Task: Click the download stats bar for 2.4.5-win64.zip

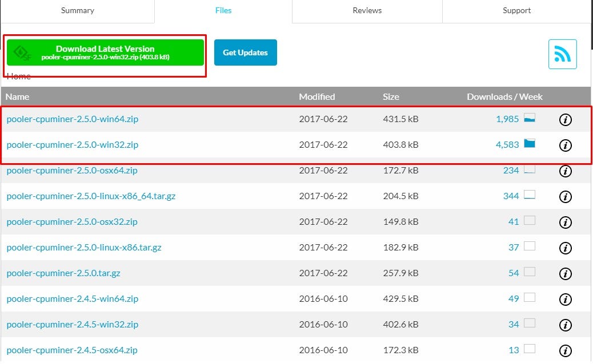Action: [530, 298]
